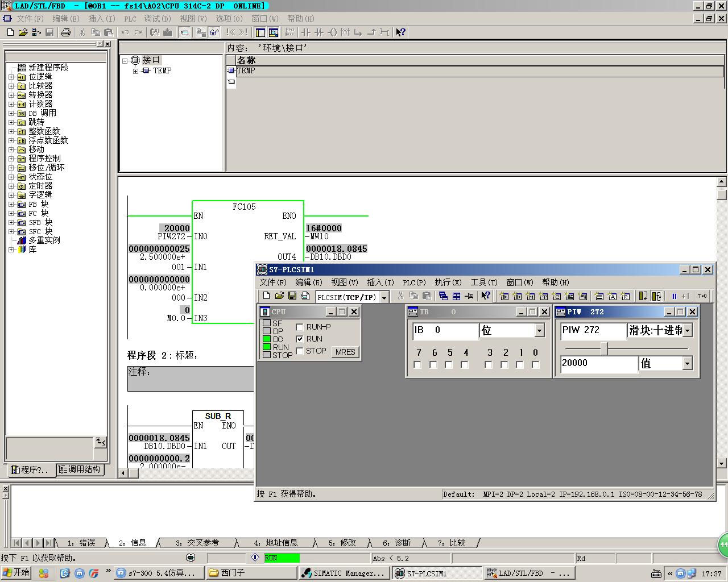Click the monitor (glasses) icon in toolbar
728x582 pixels.
click(x=214, y=32)
